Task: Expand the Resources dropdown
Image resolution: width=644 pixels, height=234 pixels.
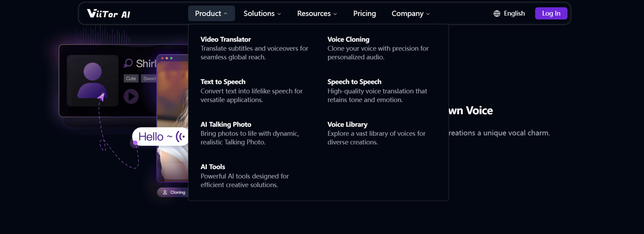Action: [x=317, y=14]
